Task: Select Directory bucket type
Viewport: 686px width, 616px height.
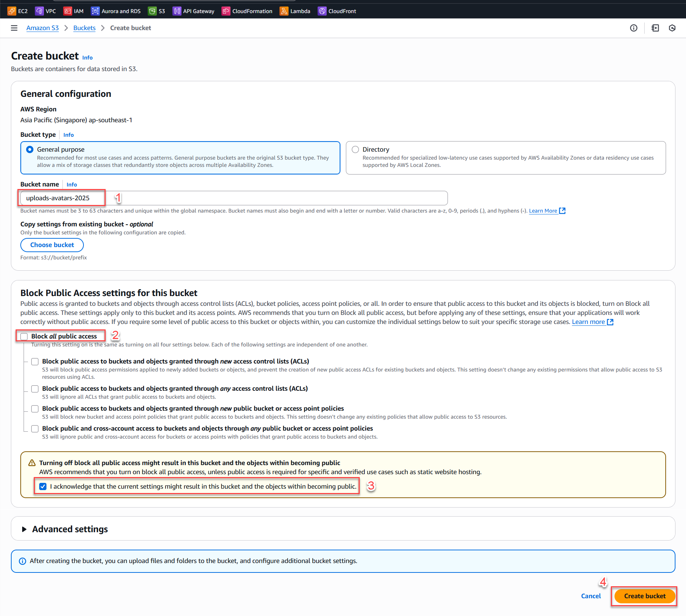Action: click(355, 149)
